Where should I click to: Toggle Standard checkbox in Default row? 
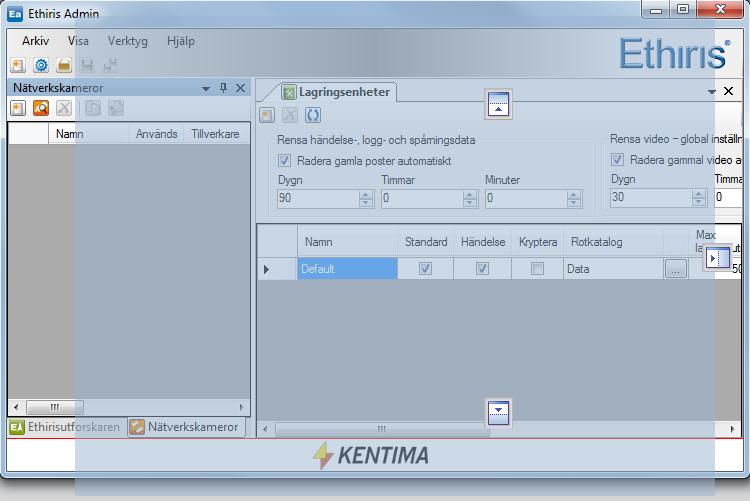point(425,268)
